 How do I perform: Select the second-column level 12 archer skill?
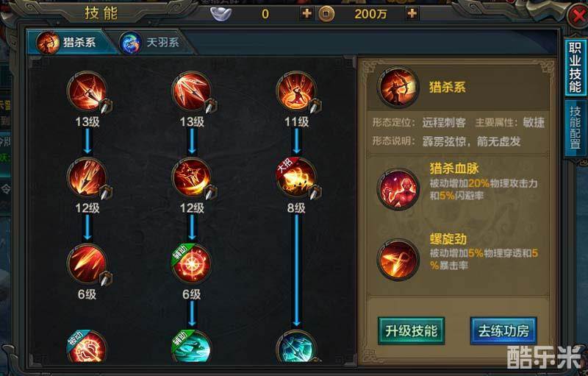(x=192, y=177)
